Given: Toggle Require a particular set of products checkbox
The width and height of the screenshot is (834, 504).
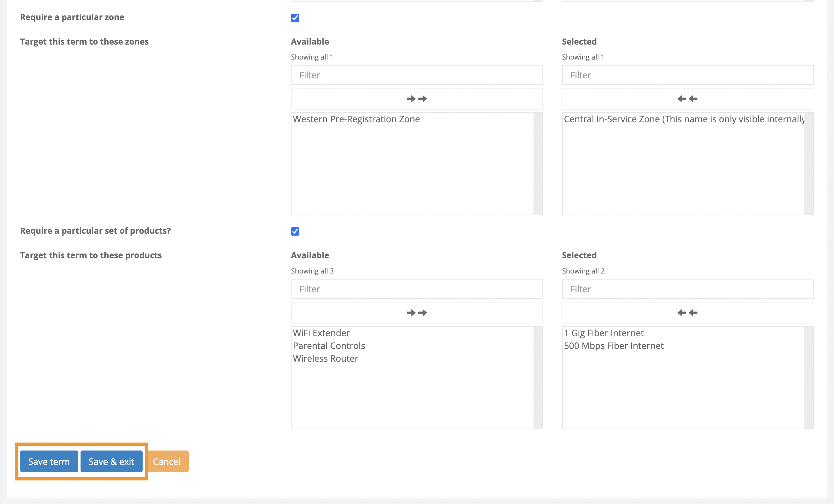Looking at the screenshot, I should pos(295,231).
